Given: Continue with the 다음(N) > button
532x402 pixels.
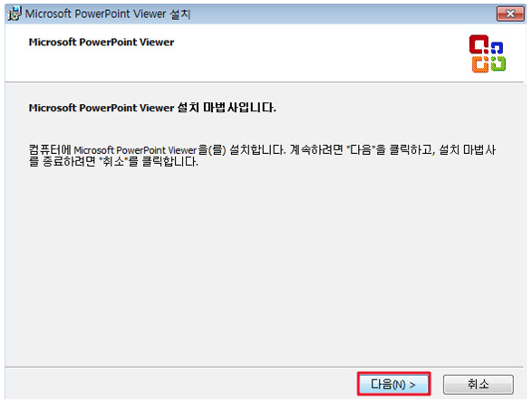Looking at the screenshot, I should 393,384.
